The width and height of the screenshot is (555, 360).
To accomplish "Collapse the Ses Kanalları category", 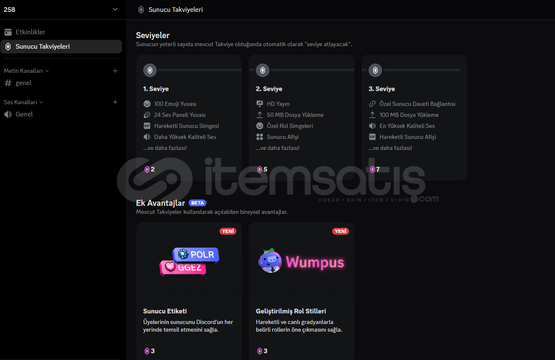I will point(23,102).
